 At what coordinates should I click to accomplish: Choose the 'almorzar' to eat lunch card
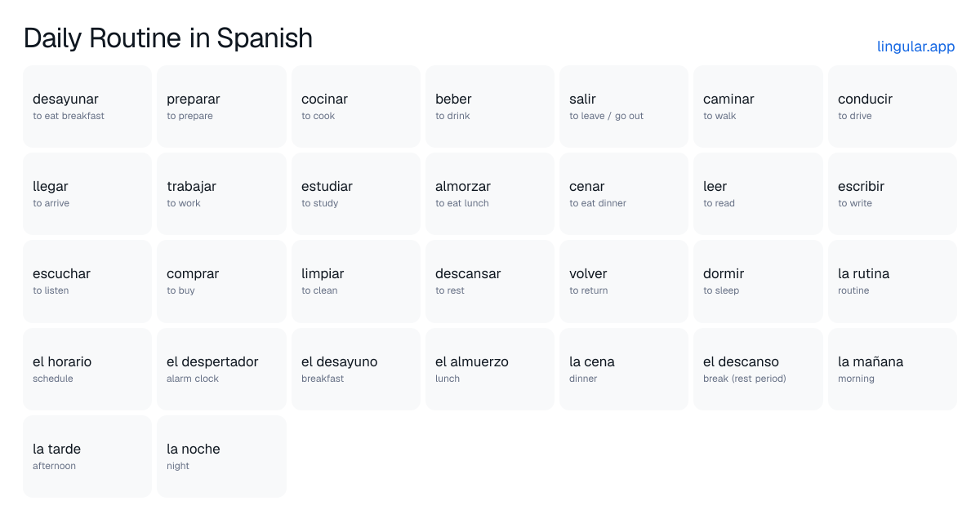click(x=490, y=193)
